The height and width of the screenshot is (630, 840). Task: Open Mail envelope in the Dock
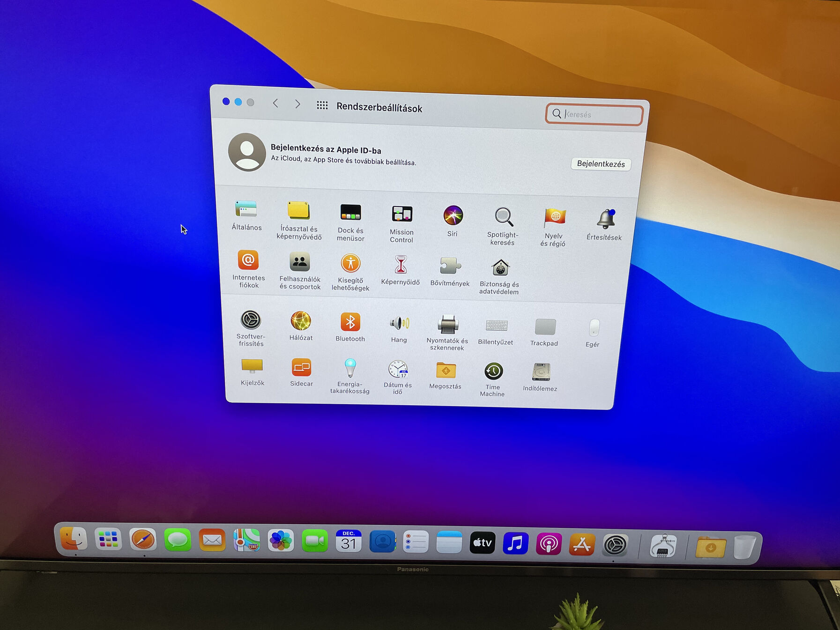tap(212, 541)
